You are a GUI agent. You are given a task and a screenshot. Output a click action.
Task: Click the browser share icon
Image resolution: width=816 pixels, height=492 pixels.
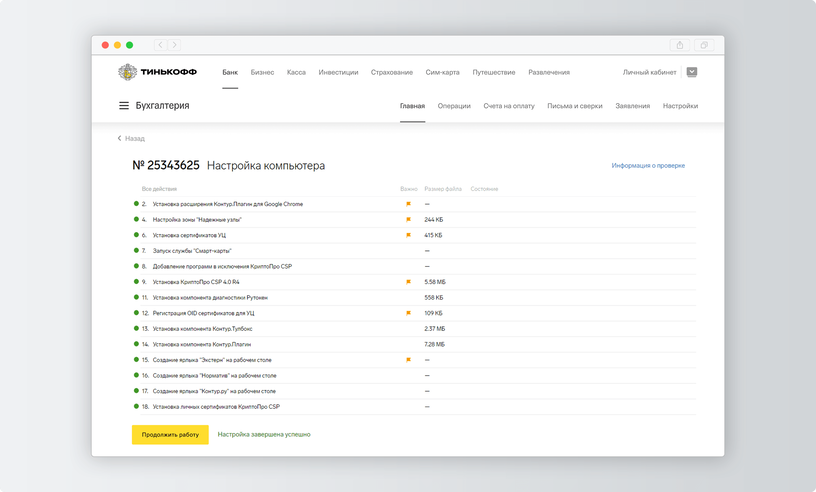(x=680, y=45)
